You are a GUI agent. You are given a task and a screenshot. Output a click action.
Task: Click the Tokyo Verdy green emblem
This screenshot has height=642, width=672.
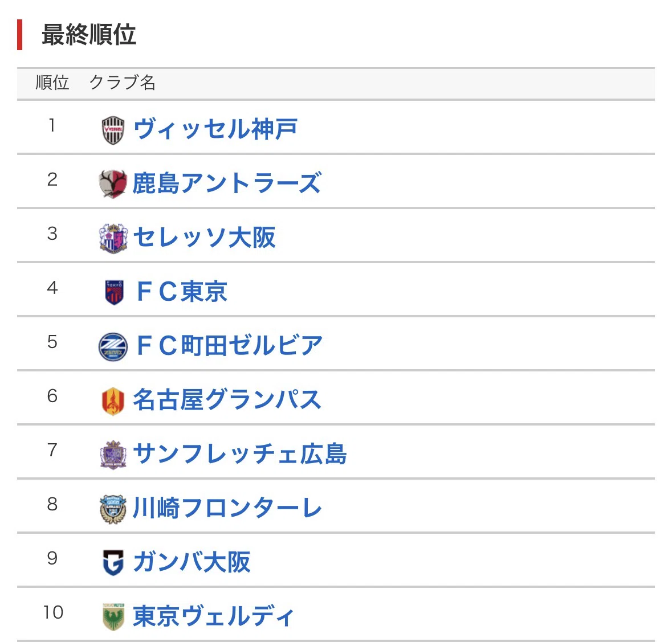(x=113, y=617)
